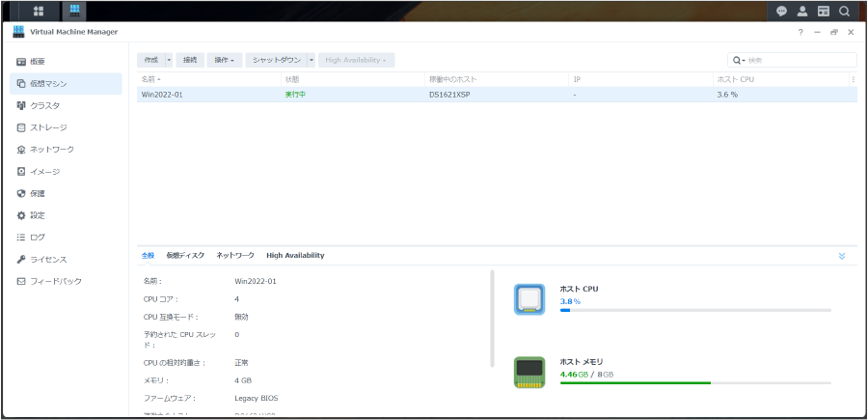Open the user account options icon
This screenshot has width=868, height=420.
(802, 11)
